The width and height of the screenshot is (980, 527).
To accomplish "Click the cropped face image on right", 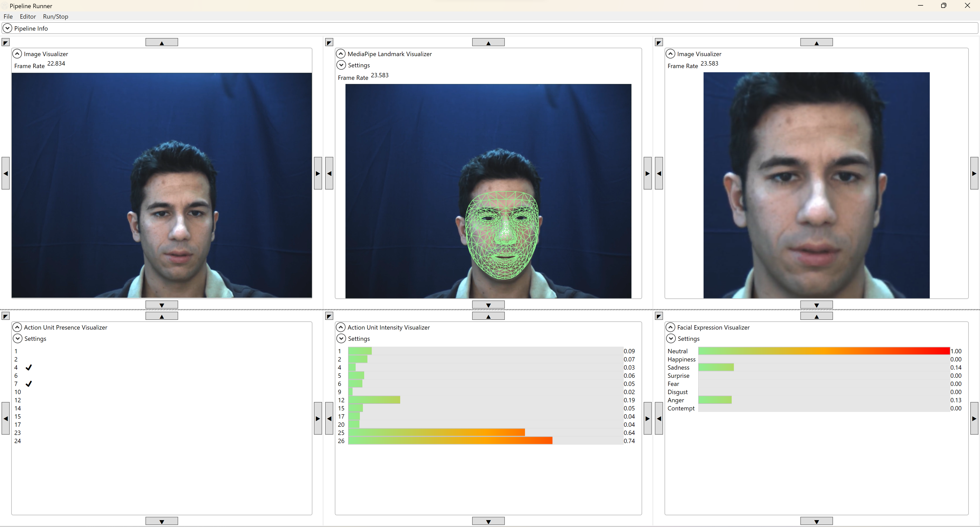I will point(816,185).
